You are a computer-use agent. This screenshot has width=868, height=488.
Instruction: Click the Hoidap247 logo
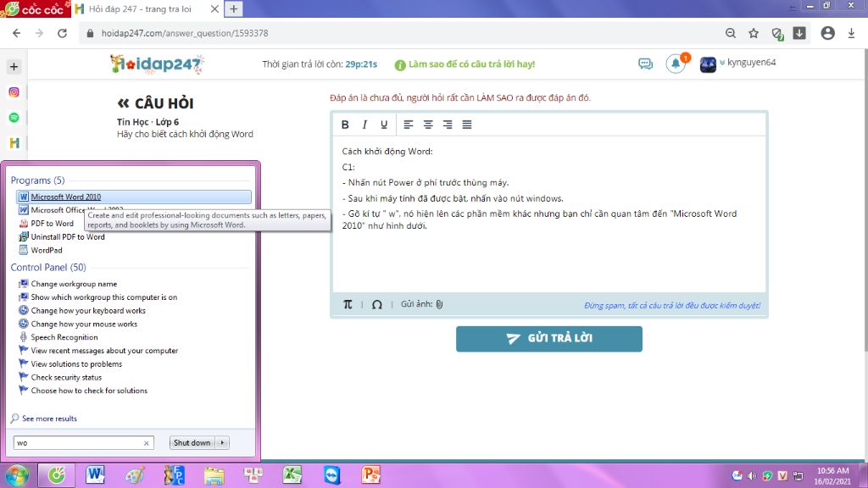[x=157, y=64]
